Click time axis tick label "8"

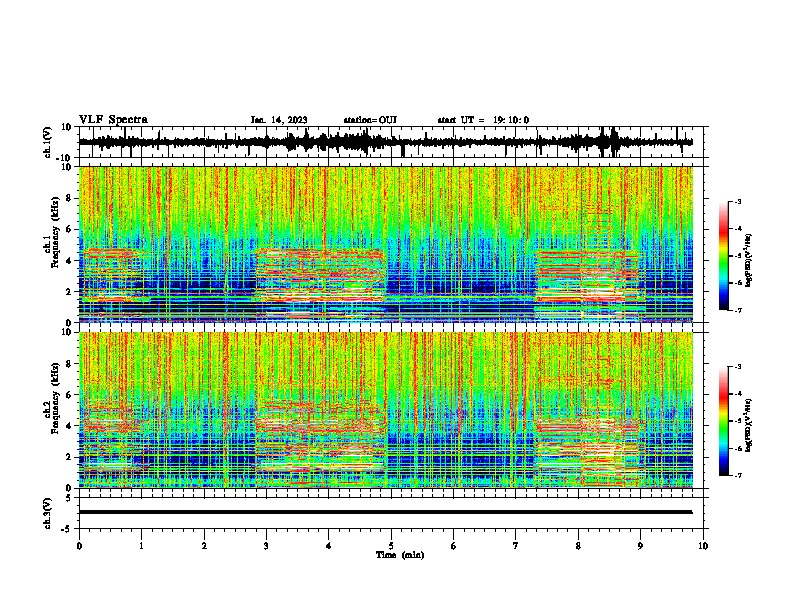pyautogui.click(x=578, y=546)
